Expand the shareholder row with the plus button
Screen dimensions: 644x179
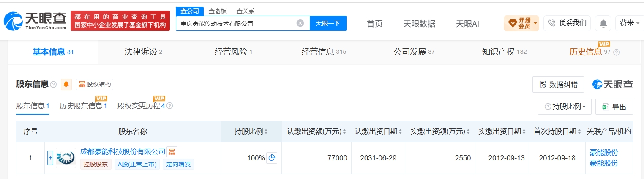pos(50,158)
